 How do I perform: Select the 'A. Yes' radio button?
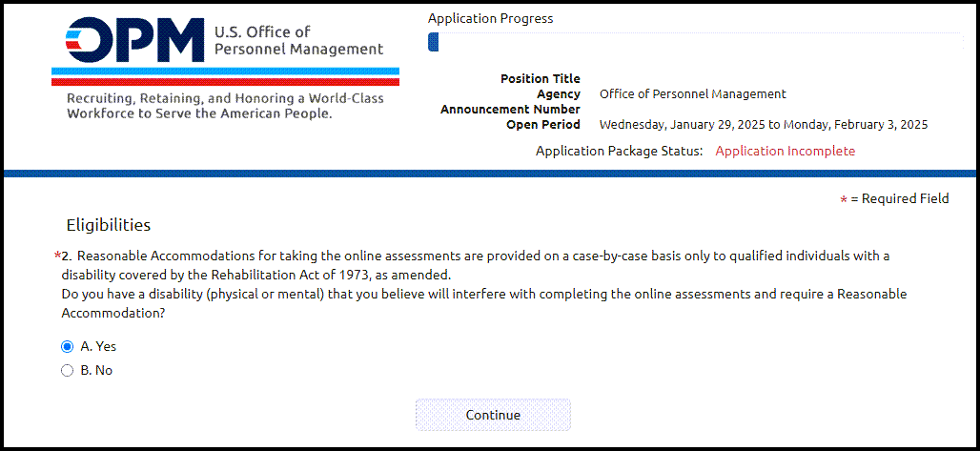click(x=67, y=346)
